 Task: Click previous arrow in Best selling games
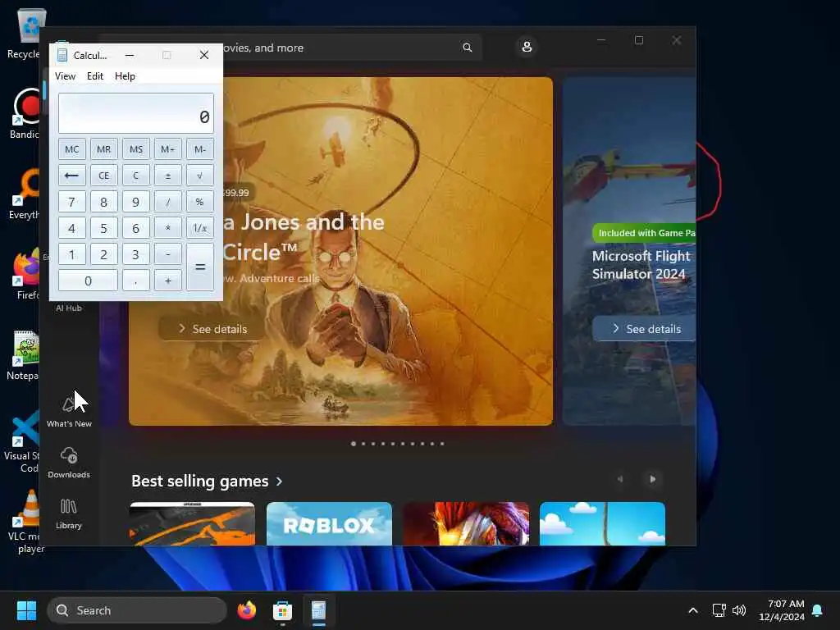coord(620,479)
